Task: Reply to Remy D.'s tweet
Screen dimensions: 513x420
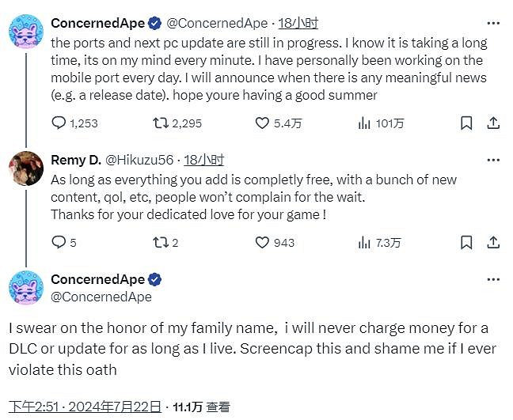Action: click(59, 243)
